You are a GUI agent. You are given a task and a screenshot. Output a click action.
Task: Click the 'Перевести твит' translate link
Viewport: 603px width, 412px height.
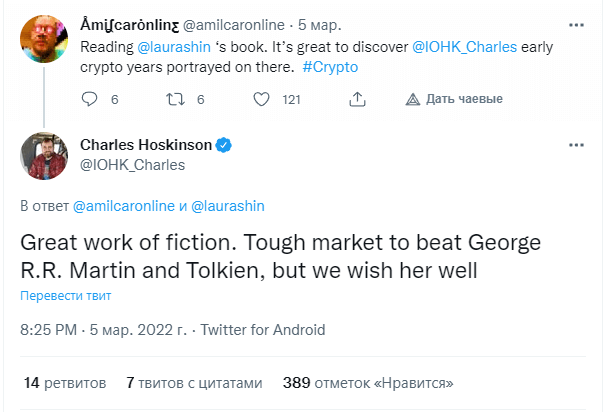pyautogui.click(x=66, y=295)
